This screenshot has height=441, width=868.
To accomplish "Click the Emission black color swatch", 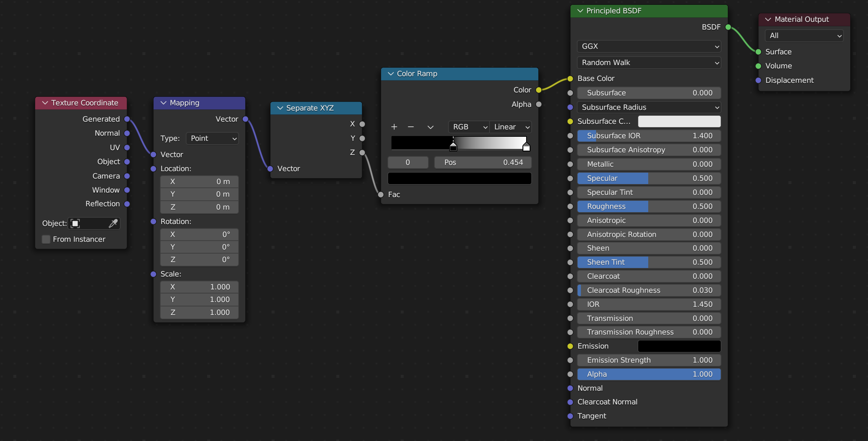I will coord(679,346).
